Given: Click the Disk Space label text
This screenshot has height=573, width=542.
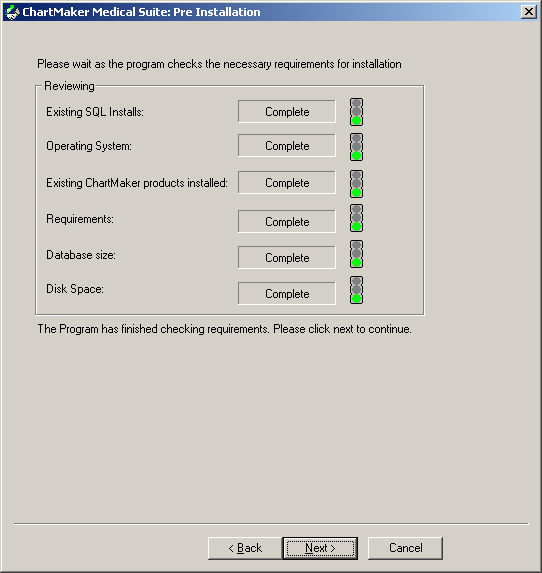Looking at the screenshot, I should tap(75, 289).
